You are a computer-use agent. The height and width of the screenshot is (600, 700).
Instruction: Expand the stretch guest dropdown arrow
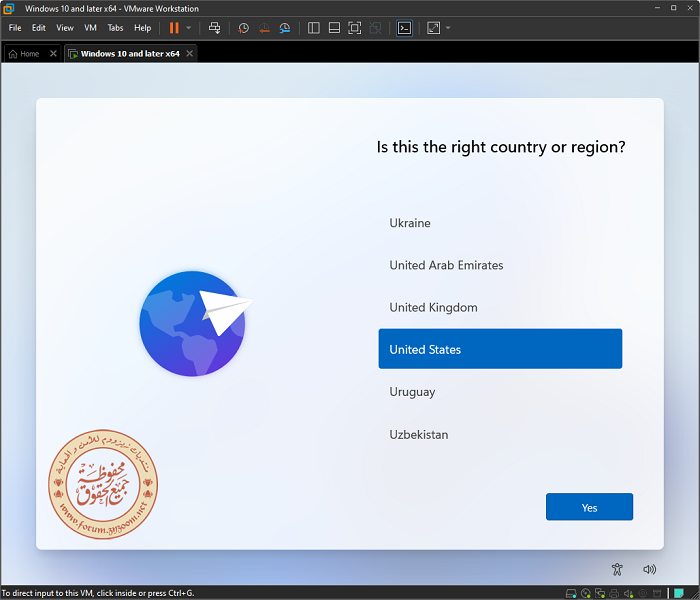[x=448, y=28]
